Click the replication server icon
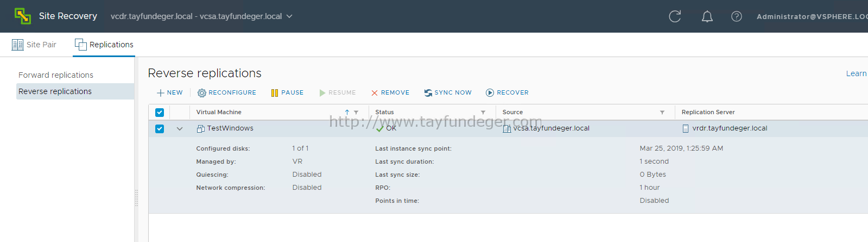 click(686, 129)
